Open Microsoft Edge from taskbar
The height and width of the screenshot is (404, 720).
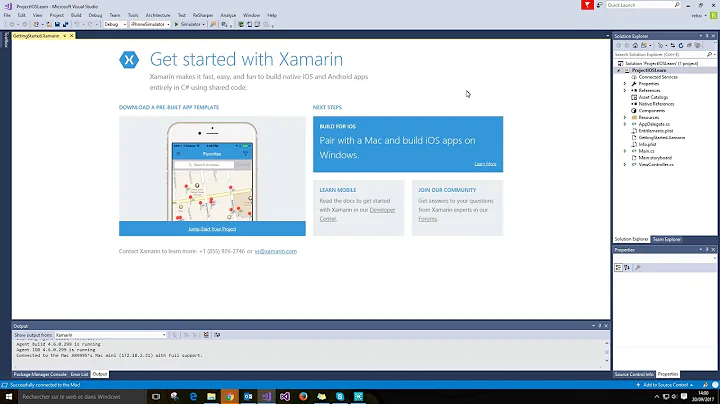tap(193, 397)
